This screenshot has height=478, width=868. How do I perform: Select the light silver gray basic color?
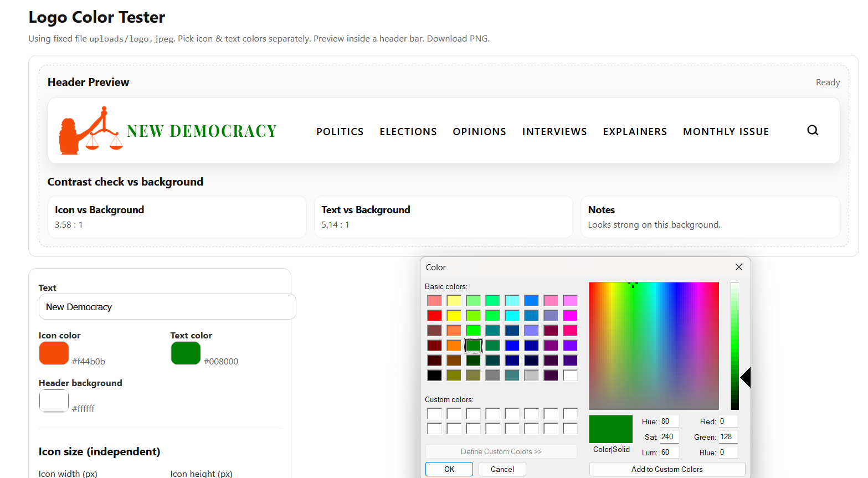(532, 375)
